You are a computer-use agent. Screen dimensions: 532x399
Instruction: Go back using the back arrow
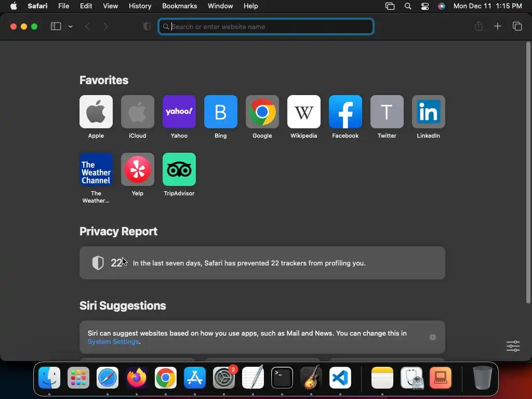coord(87,26)
